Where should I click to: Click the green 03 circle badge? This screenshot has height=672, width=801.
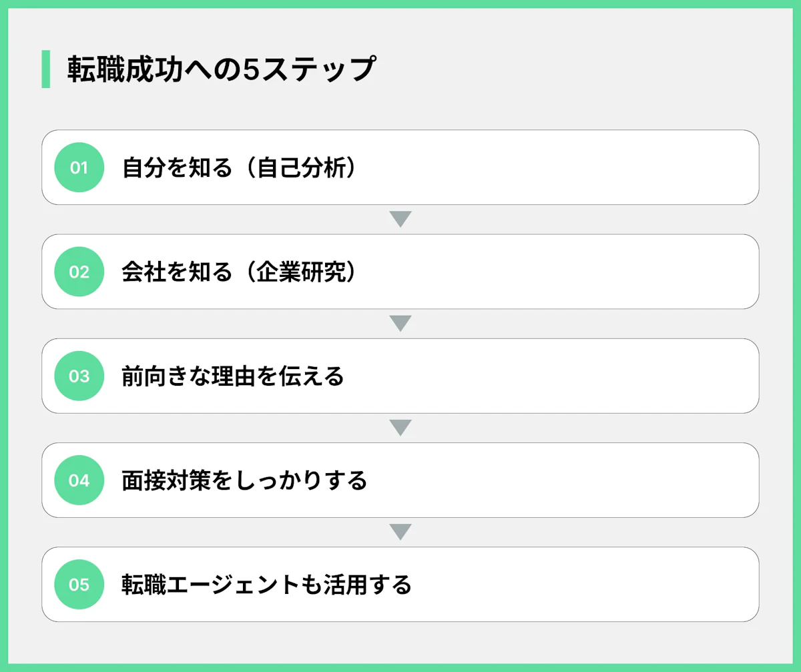click(79, 376)
